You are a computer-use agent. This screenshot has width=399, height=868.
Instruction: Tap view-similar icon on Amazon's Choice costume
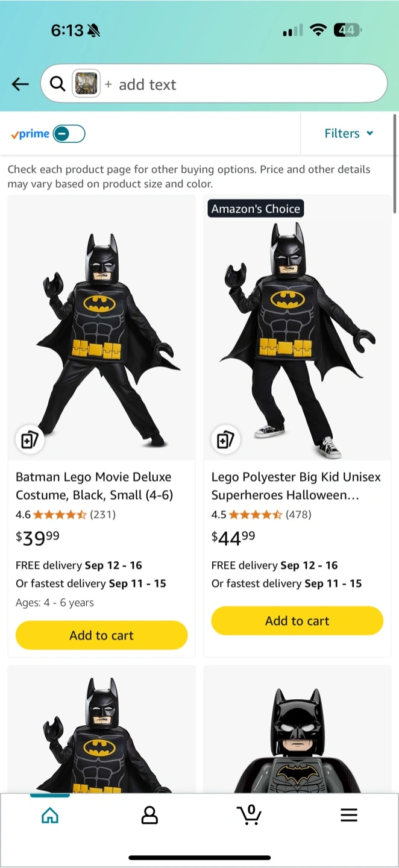(225, 439)
